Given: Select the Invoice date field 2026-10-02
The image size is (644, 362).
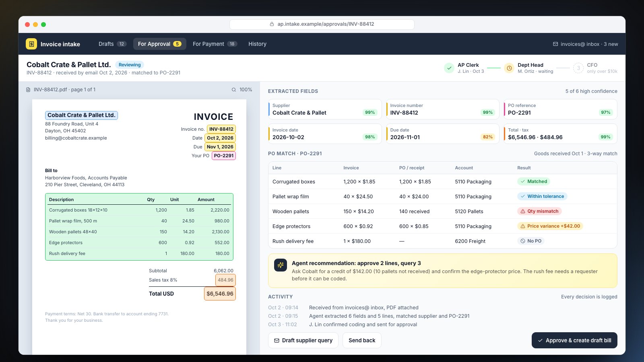Looking at the screenshot, I should [325, 134].
